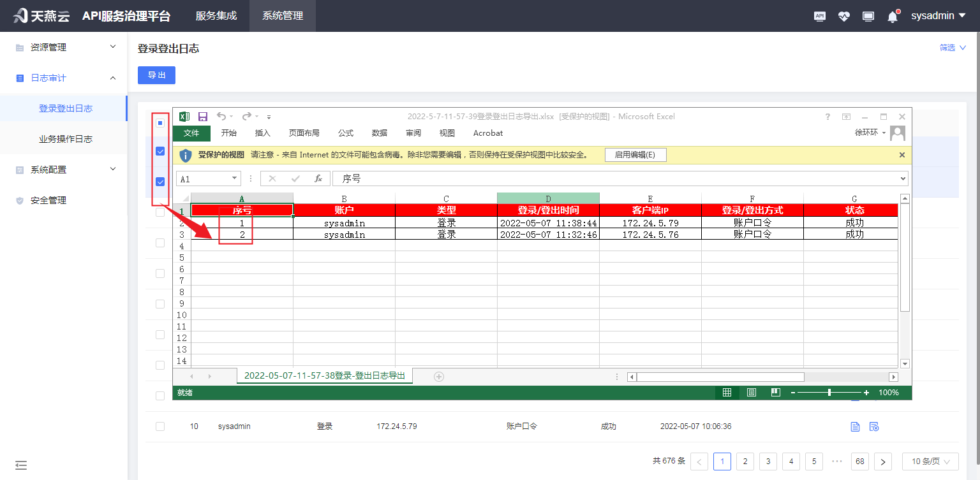Check the first highlighted log row checkbox
980x480 pixels.
coord(160,151)
